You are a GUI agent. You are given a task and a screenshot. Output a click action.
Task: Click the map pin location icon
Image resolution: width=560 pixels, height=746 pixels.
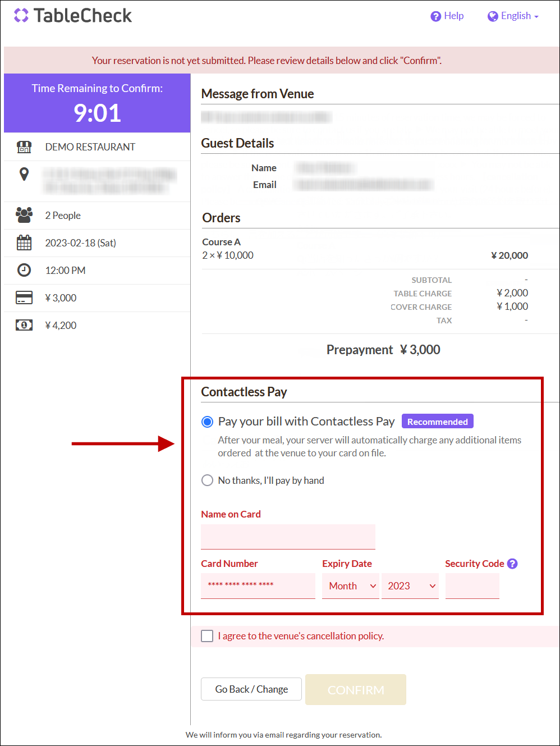pyautogui.click(x=24, y=174)
